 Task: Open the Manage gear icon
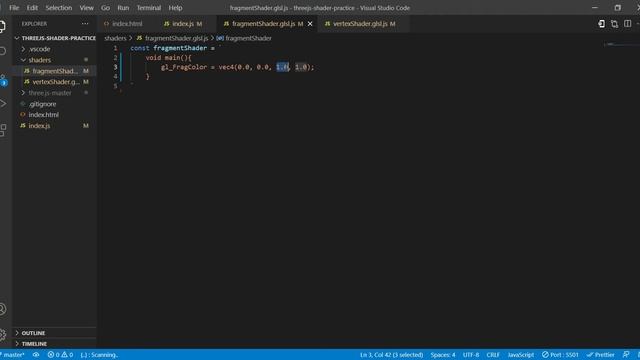(3, 335)
